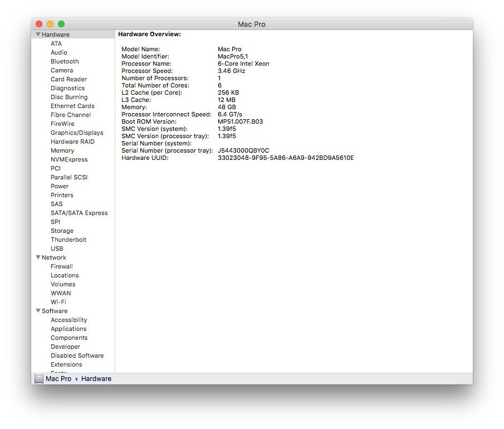The image size is (504, 429).
Task: View Memory section in sidebar
Action: click(x=62, y=150)
